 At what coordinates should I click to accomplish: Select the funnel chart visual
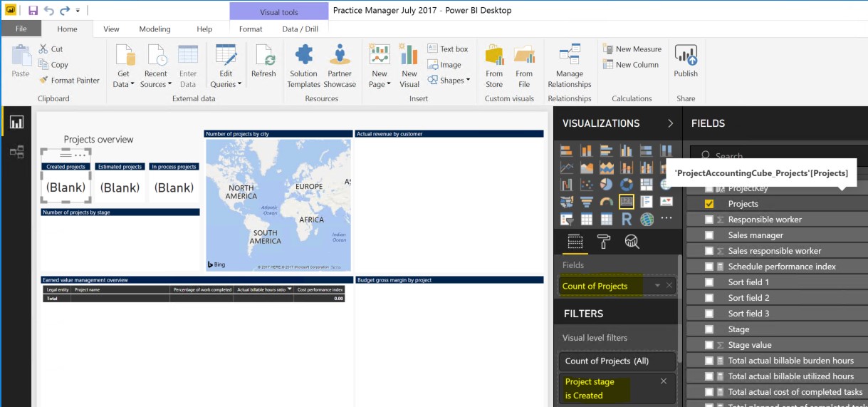point(587,202)
